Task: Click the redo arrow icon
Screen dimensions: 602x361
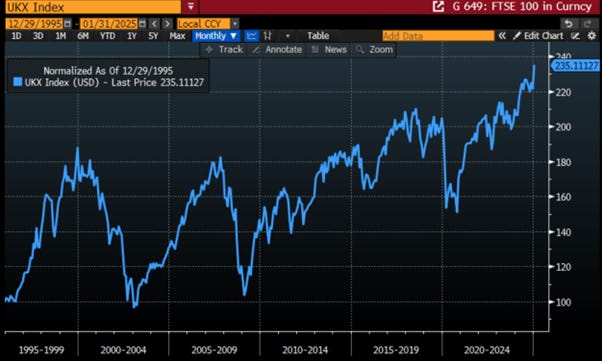Action: coord(587,24)
